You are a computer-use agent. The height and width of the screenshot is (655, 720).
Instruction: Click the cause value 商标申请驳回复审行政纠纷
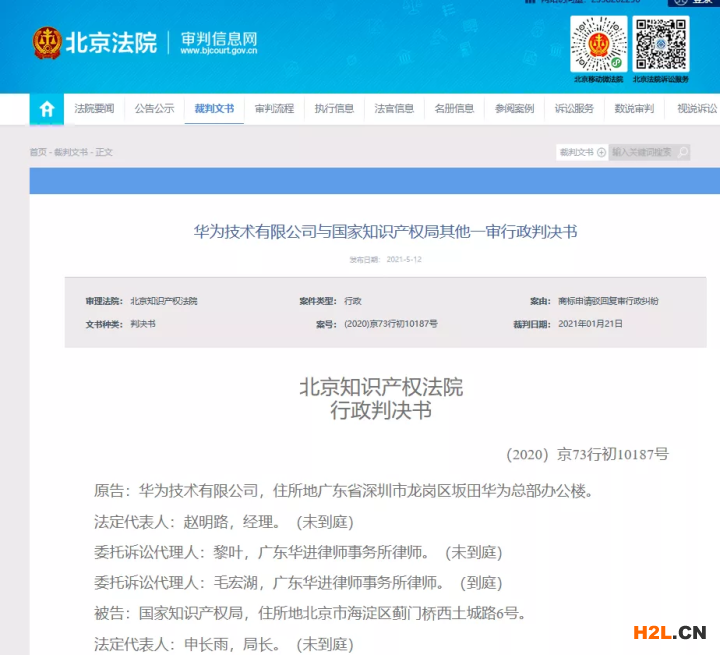[608, 301]
